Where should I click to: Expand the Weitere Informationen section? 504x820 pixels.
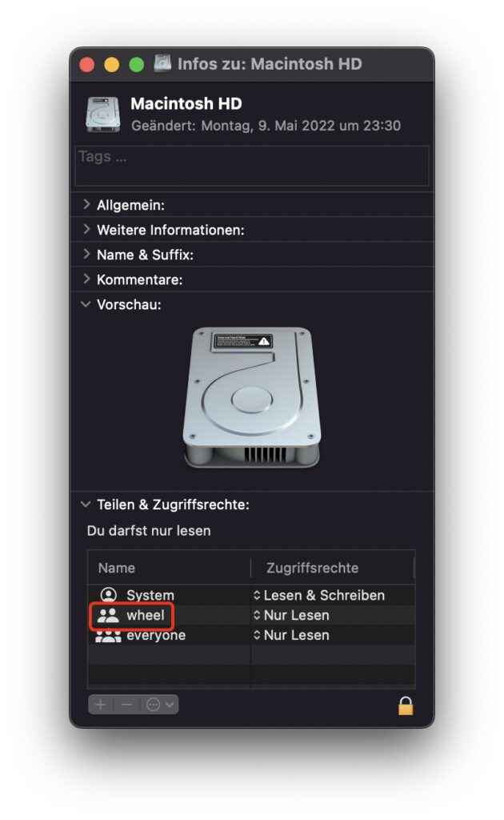88,230
